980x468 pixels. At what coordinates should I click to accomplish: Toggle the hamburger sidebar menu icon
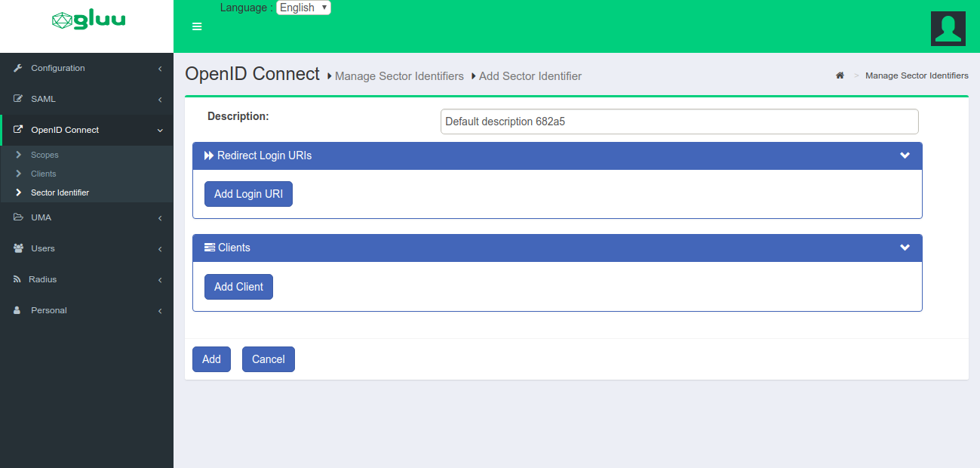click(197, 26)
